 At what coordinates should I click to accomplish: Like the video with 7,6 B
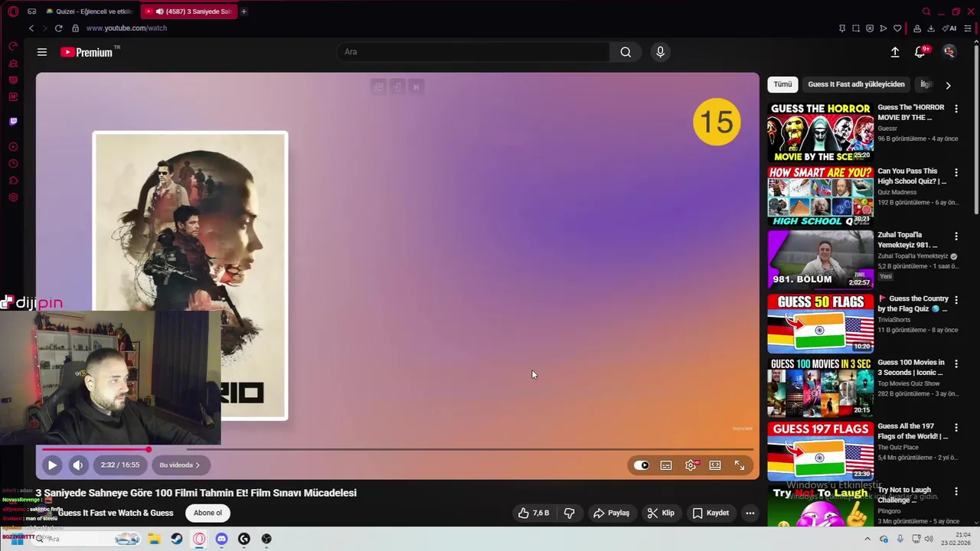[534, 513]
